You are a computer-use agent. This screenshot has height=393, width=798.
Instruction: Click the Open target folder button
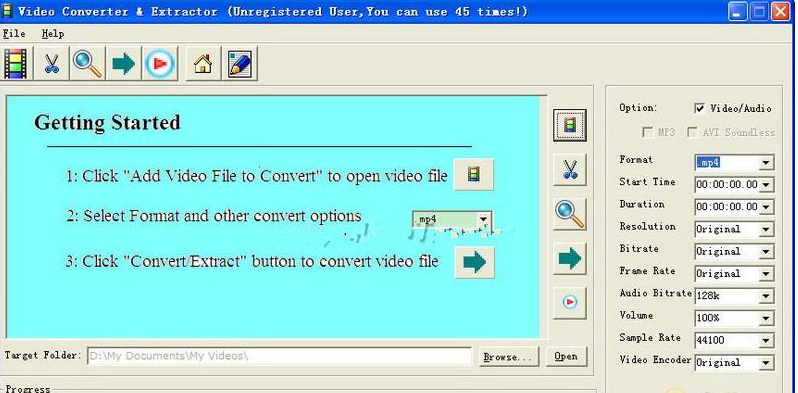[566, 357]
